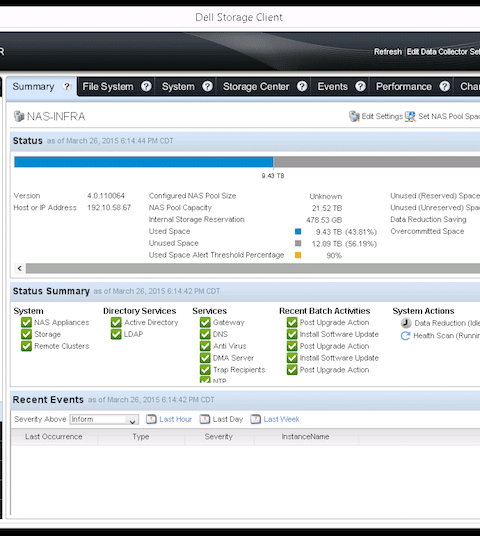Click the Health Scan refresh icon

[x=405, y=336]
